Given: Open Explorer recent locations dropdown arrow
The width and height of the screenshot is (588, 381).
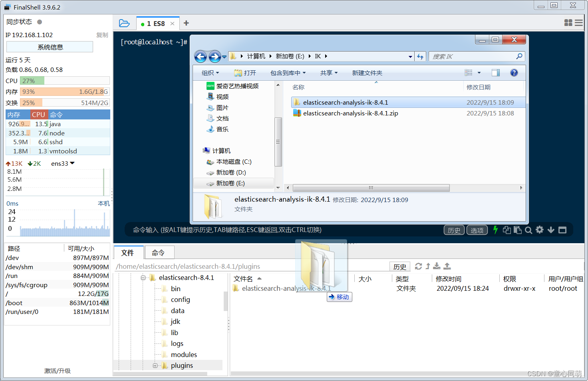Looking at the screenshot, I should tap(224, 57).
